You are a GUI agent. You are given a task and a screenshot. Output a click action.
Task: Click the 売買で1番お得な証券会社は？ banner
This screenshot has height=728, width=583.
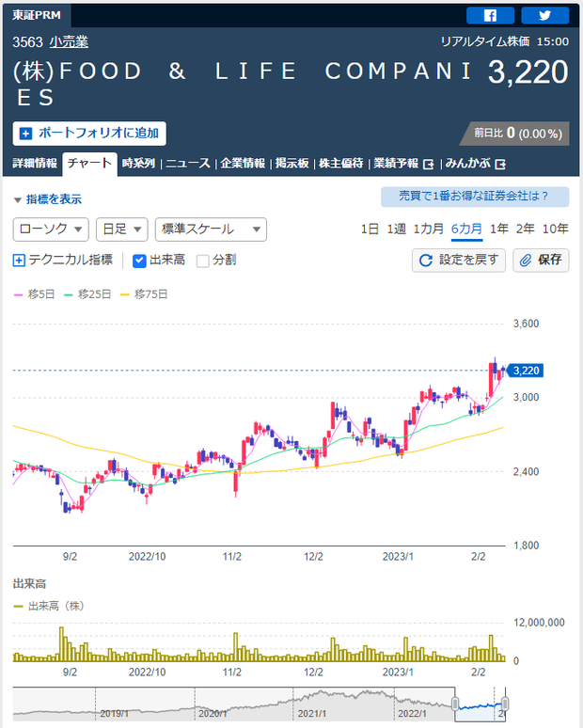coord(475,197)
